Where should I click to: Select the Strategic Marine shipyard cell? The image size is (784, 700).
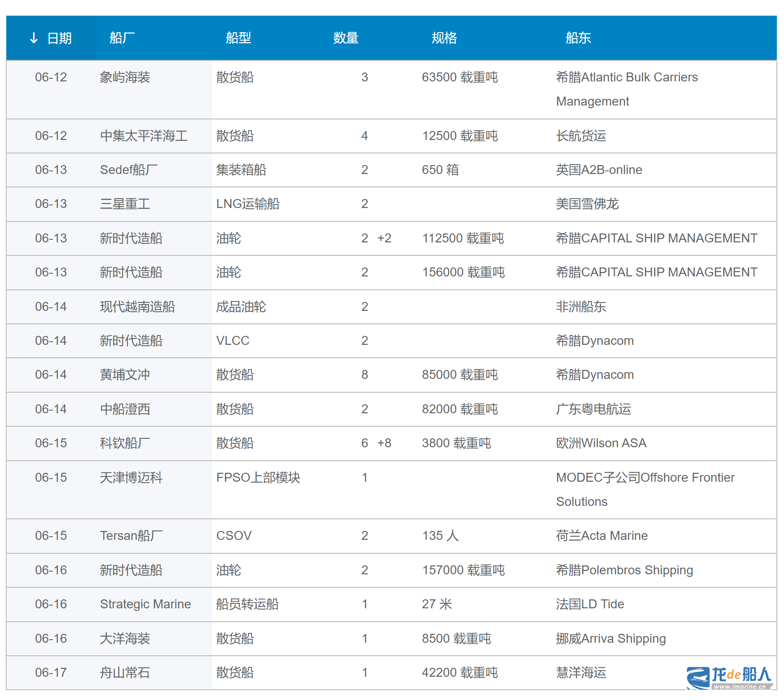pos(145,604)
